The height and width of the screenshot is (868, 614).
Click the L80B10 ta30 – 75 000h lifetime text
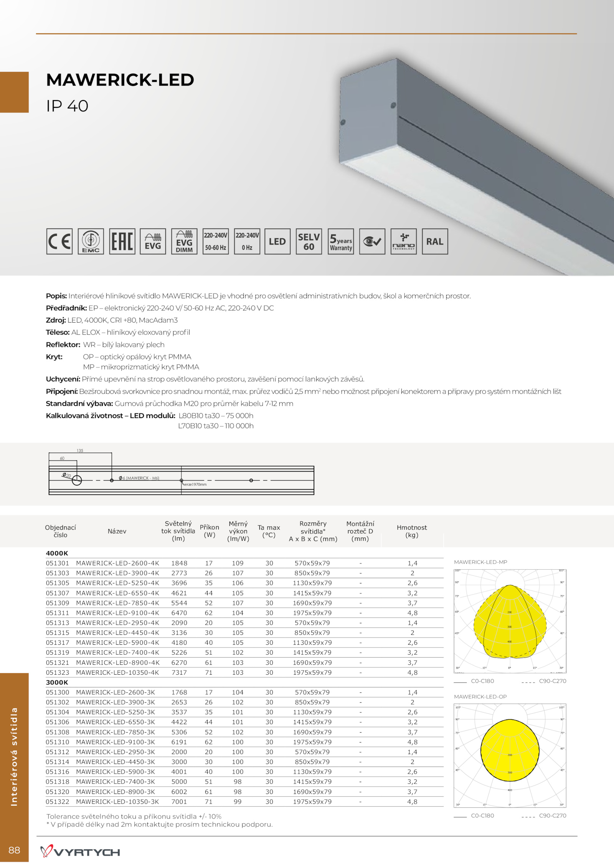tap(216, 416)
